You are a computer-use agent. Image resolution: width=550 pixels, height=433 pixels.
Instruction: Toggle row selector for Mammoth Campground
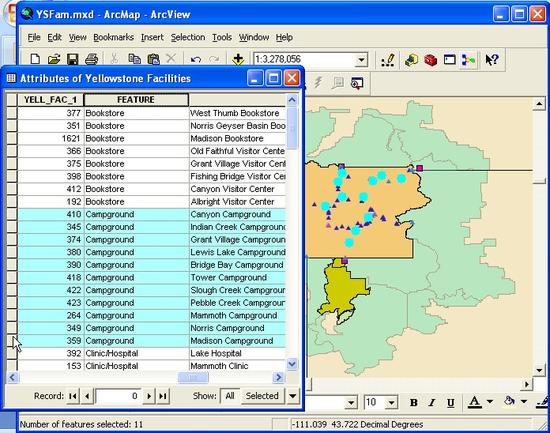pos(12,315)
